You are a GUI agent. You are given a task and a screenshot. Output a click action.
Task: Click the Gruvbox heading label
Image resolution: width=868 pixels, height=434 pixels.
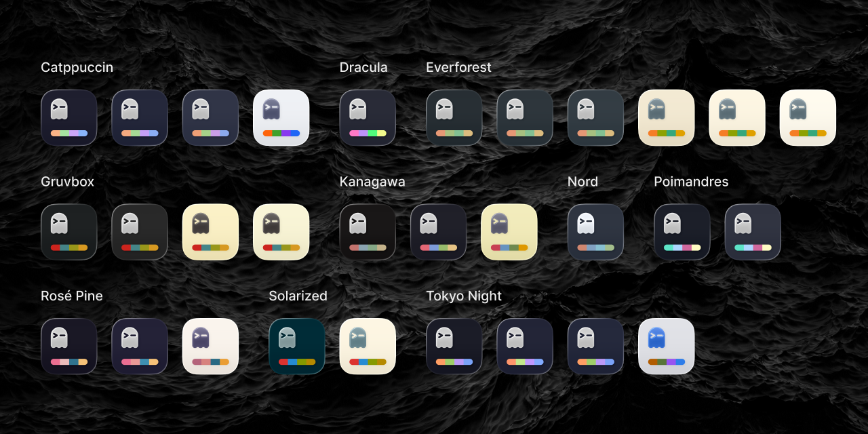(x=67, y=182)
